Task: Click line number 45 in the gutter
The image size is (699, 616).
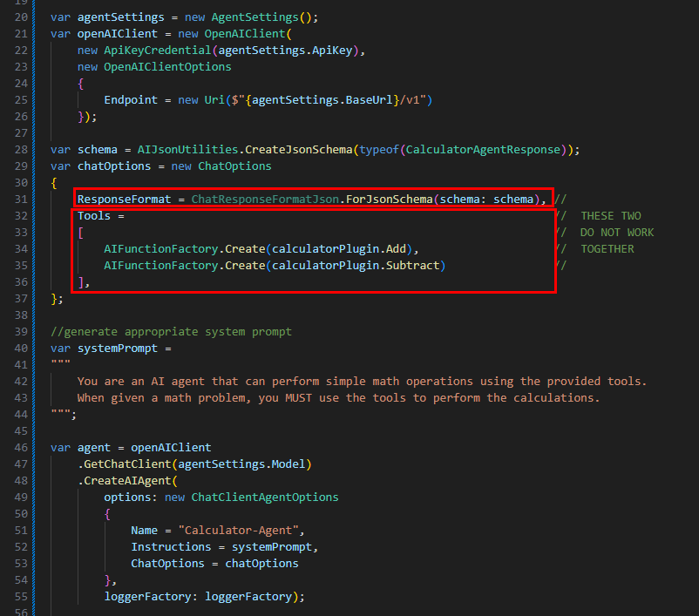Action: [21, 431]
